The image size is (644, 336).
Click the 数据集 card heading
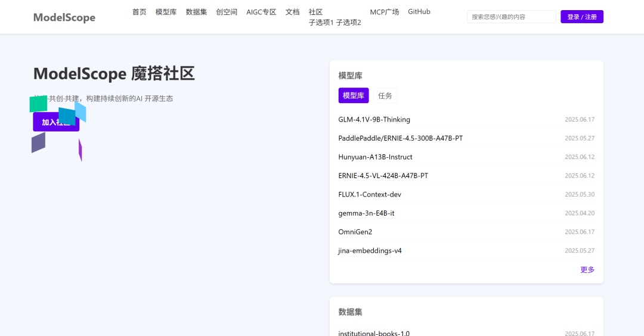(x=351, y=312)
